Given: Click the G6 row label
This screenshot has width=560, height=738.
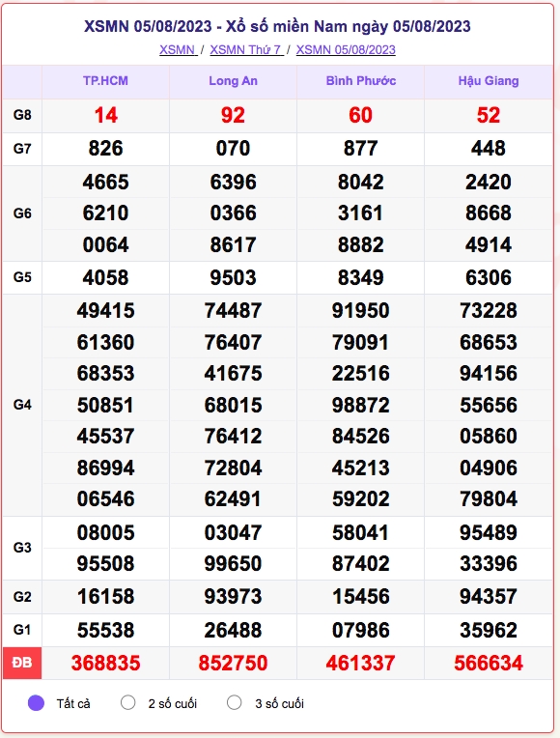Looking at the screenshot, I should pos(22,213).
